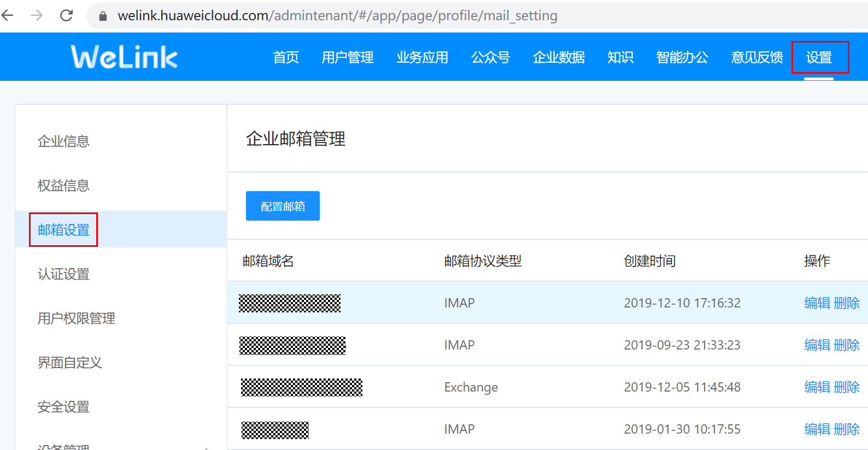Click the browser forward arrow
This screenshot has width=868, height=450.
coord(37,15)
